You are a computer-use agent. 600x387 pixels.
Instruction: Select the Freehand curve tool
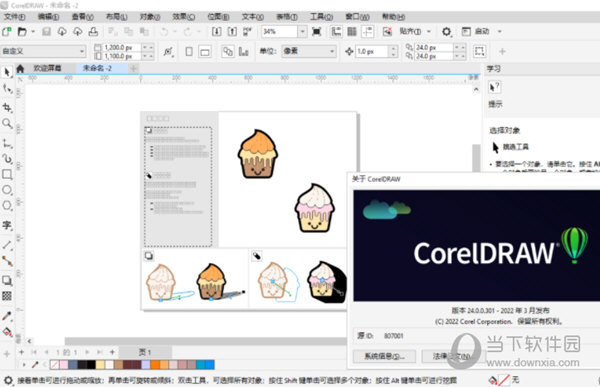pos(7,144)
